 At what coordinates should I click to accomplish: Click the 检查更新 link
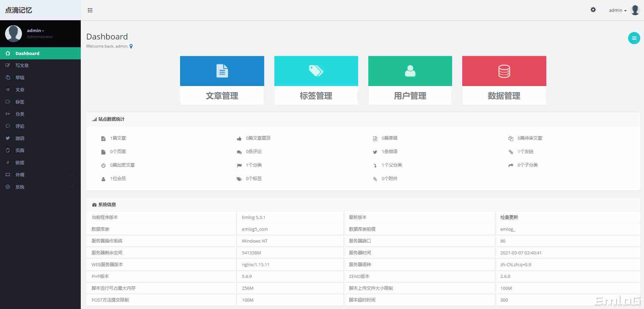[x=509, y=217]
